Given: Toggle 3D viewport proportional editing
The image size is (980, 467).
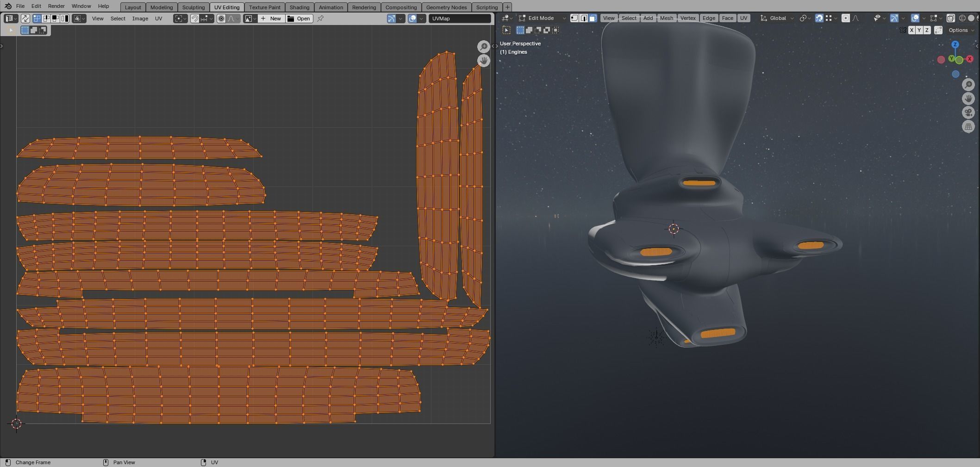Looking at the screenshot, I should (x=845, y=18).
